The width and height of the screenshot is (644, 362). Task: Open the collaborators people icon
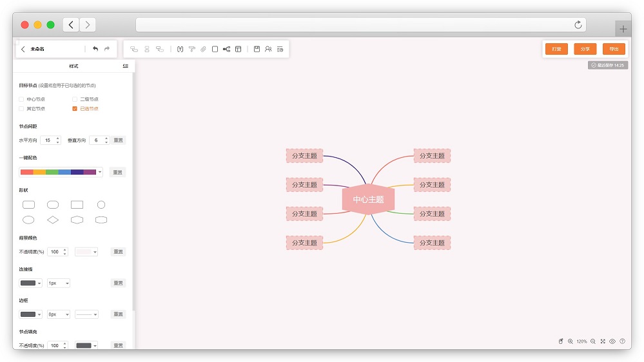[268, 49]
